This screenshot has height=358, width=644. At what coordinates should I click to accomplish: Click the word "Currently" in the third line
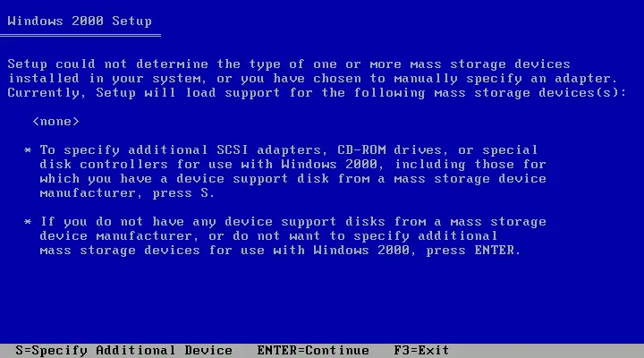click(x=44, y=93)
